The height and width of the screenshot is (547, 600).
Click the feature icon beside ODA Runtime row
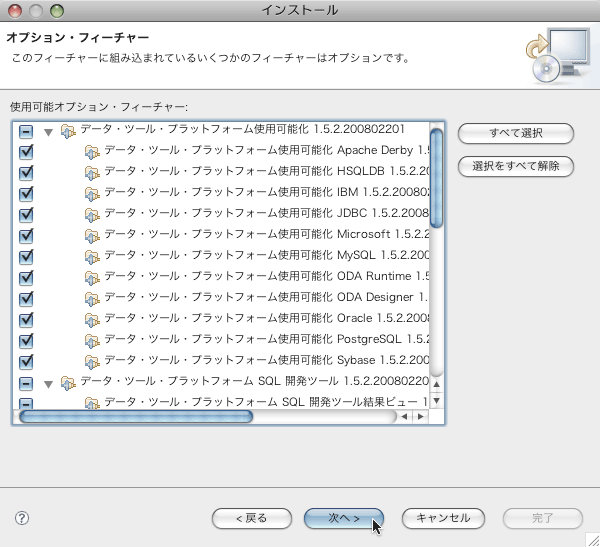pos(92,278)
